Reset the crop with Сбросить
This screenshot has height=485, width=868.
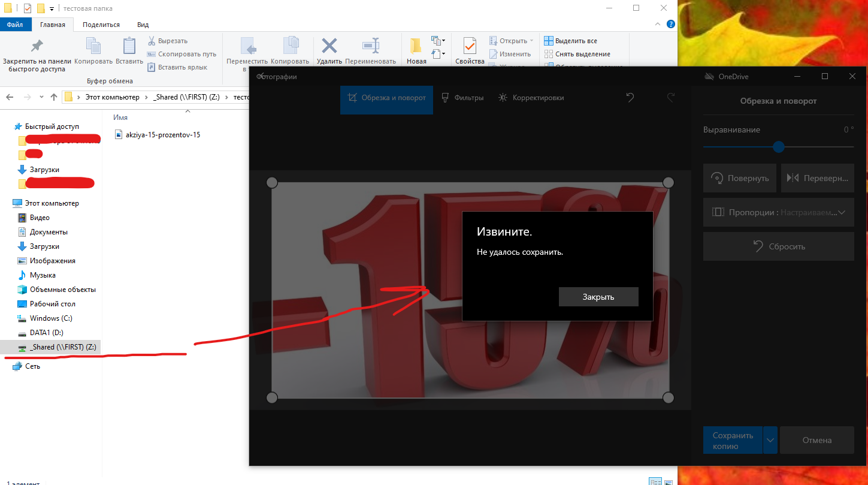(x=778, y=246)
